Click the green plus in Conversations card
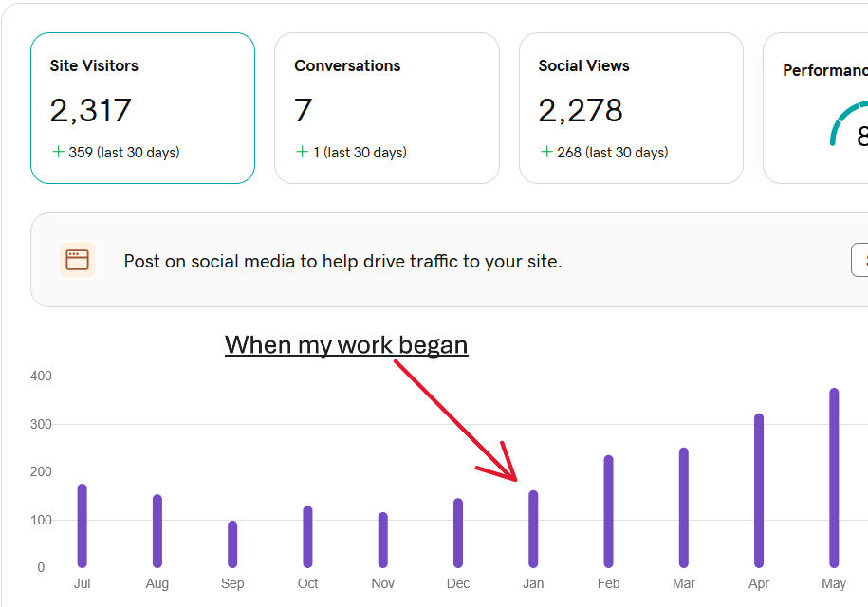 (x=302, y=152)
